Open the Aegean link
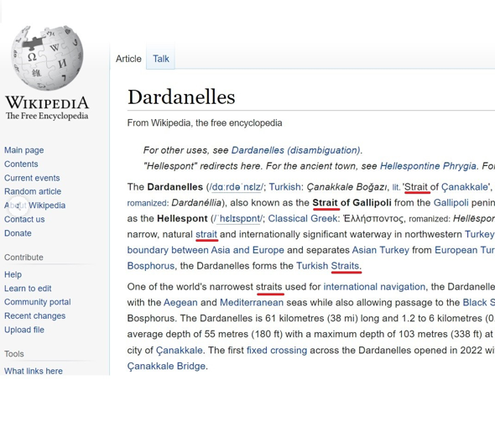The height and width of the screenshot is (448, 495). (x=180, y=303)
